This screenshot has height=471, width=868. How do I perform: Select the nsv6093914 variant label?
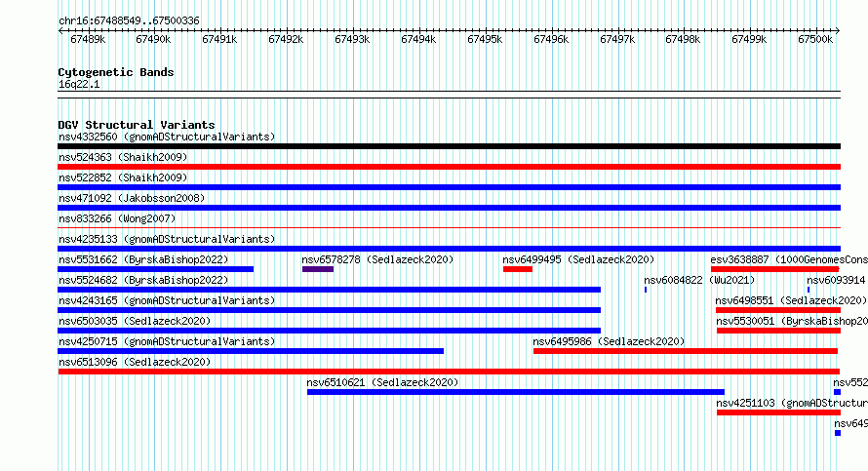[x=837, y=280]
